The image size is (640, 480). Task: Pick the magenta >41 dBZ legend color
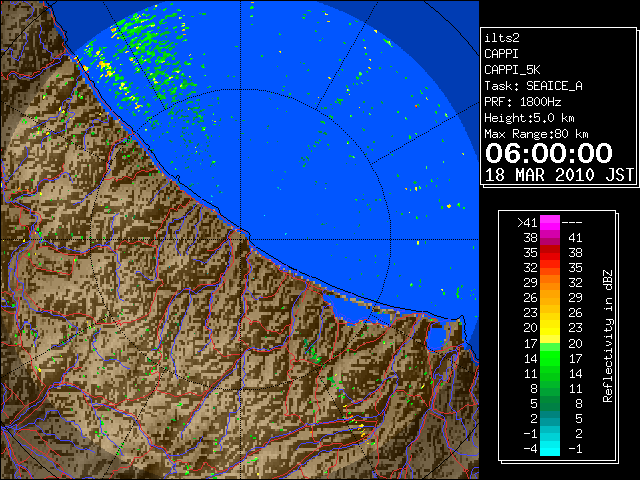tap(550, 222)
